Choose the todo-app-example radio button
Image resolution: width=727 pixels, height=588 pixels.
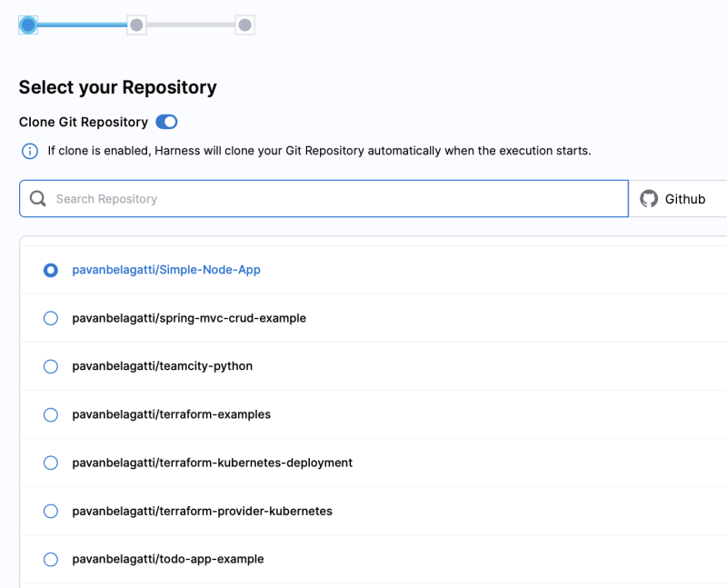(51, 559)
